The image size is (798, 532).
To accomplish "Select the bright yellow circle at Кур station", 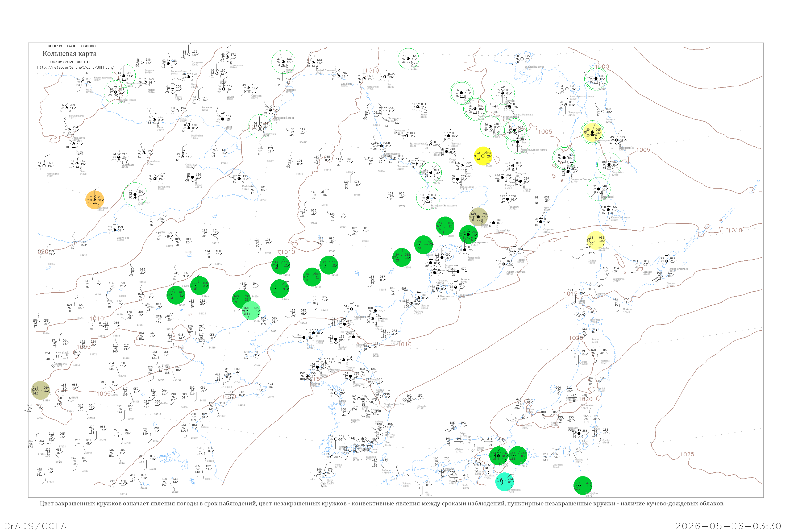I will (483, 156).
